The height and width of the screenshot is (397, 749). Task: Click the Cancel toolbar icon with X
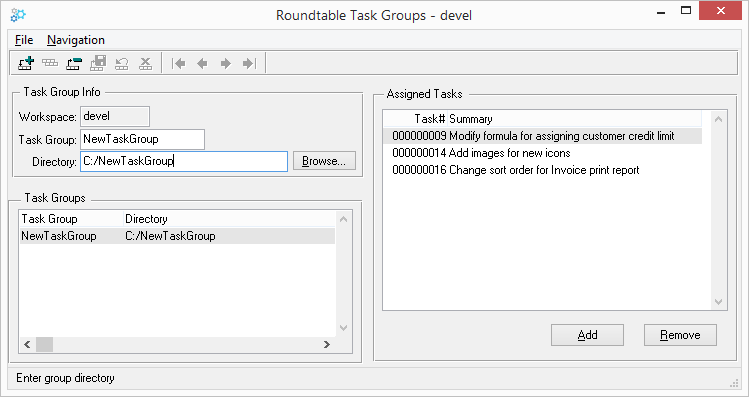pos(145,63)
